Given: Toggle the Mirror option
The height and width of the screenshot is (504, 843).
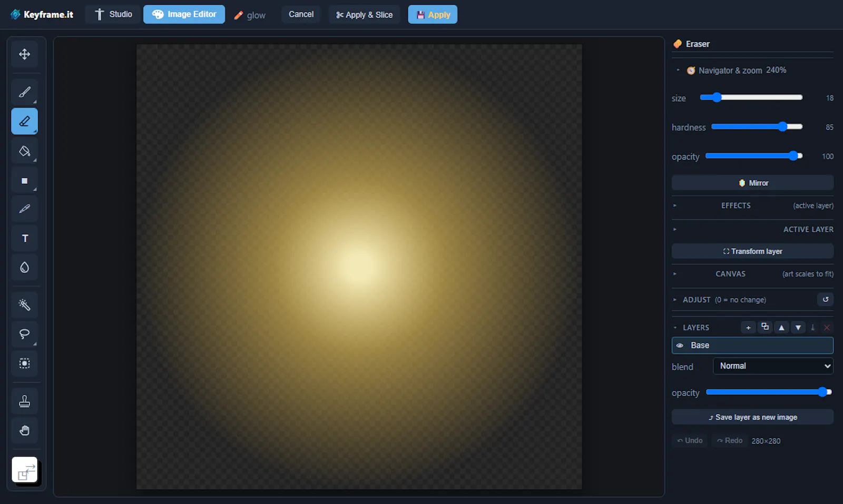Looking at the screenshot, I should point(752,183).
